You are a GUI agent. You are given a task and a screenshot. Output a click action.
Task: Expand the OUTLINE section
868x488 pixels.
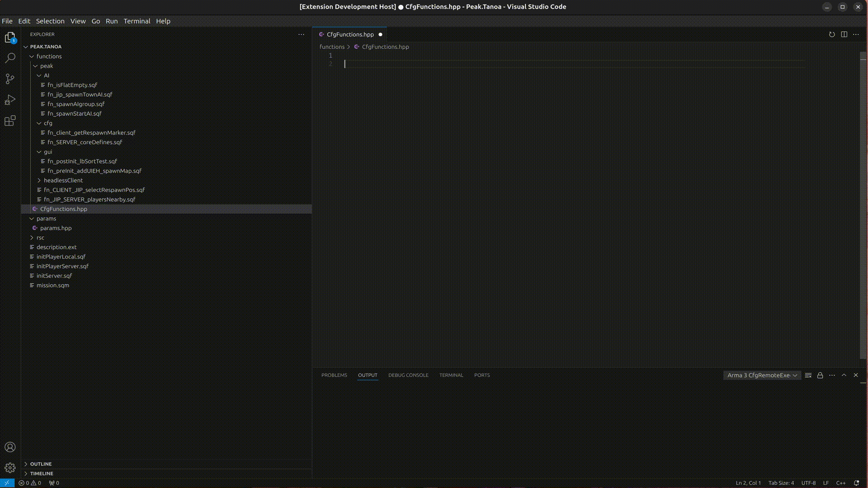click(41, 464)
